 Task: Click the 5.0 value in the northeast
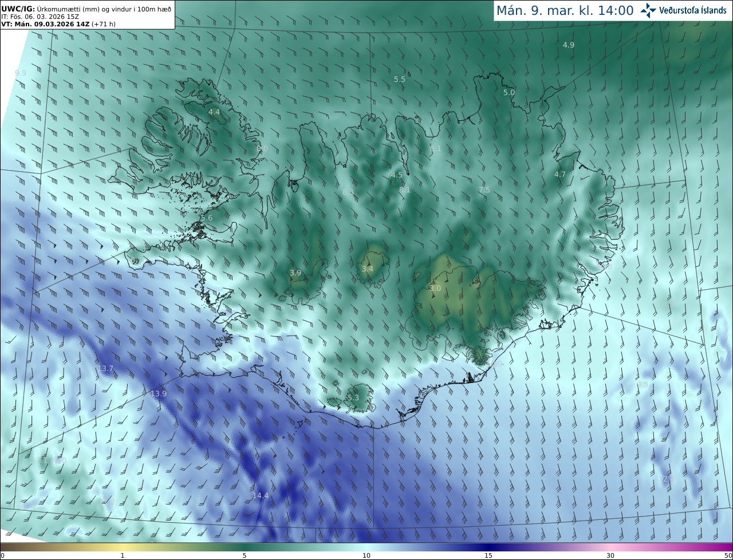[509, 92]
